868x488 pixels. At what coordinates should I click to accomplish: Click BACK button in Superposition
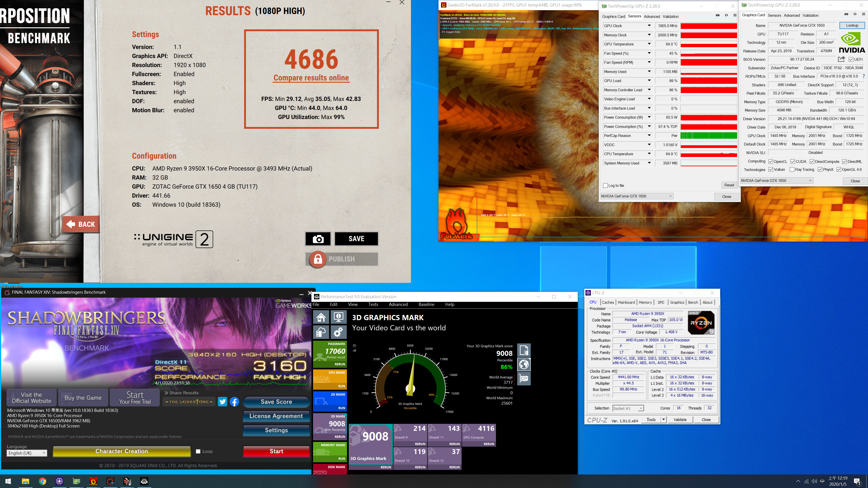coord(81,224)
